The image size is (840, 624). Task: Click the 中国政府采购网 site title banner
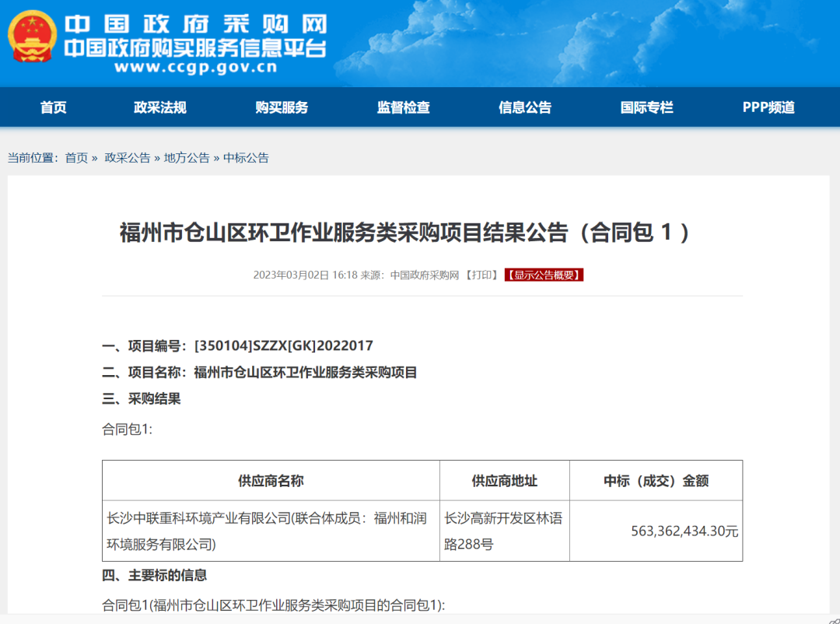pyautogui.click(x=195, y=24)
